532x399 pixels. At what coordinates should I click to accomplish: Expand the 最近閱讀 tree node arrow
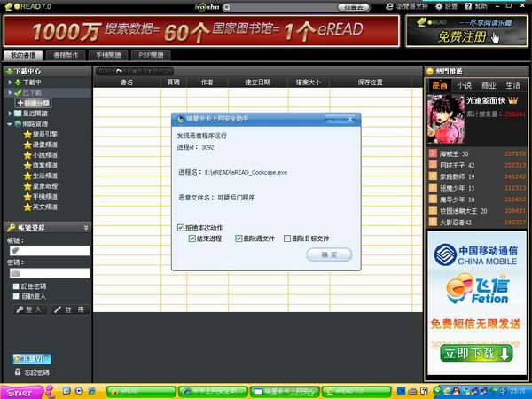(10, 113)
